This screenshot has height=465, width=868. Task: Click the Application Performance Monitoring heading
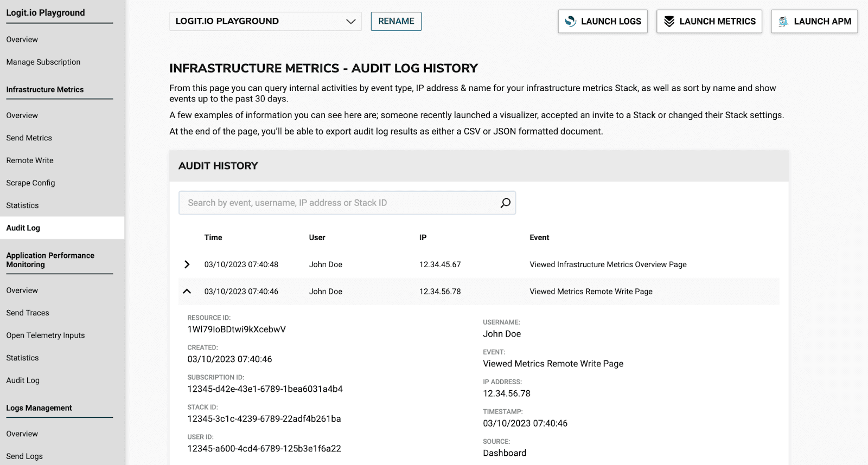tap(50, 260)
